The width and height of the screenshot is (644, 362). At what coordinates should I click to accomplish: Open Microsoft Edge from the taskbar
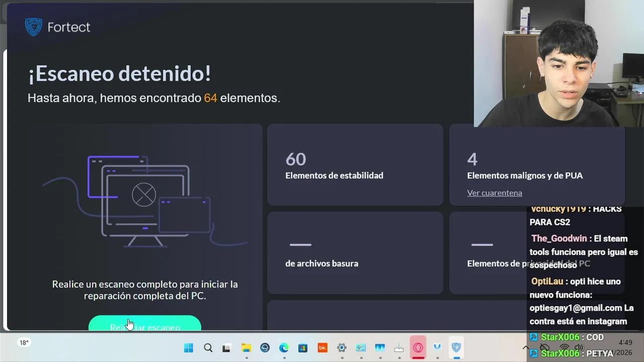[x=284, y=347]
